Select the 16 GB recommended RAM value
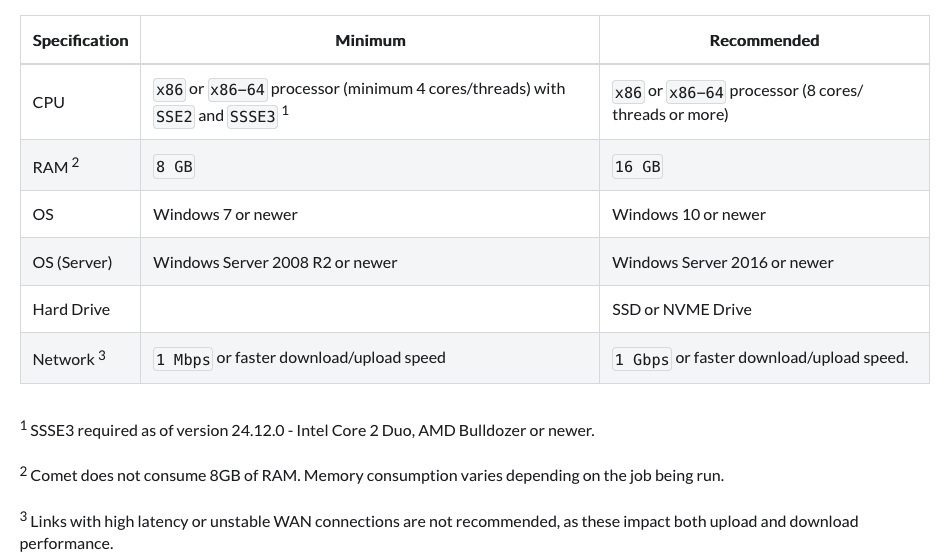Screen dimensions: 948x559 point(637,167)
